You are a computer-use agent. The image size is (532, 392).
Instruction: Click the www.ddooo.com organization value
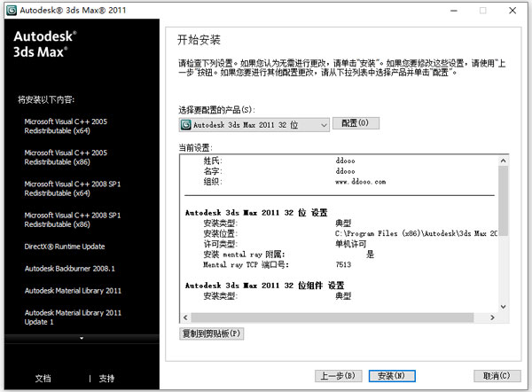click(x=360, y=182)
